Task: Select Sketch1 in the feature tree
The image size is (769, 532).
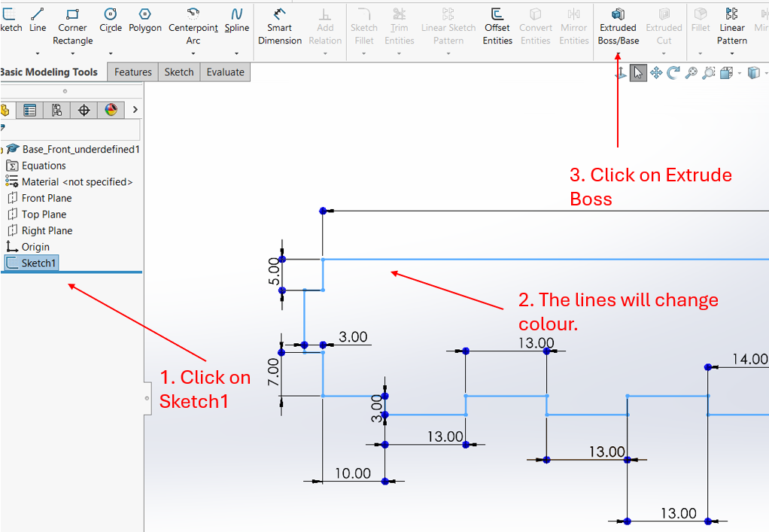Action: tap(38, 263)
